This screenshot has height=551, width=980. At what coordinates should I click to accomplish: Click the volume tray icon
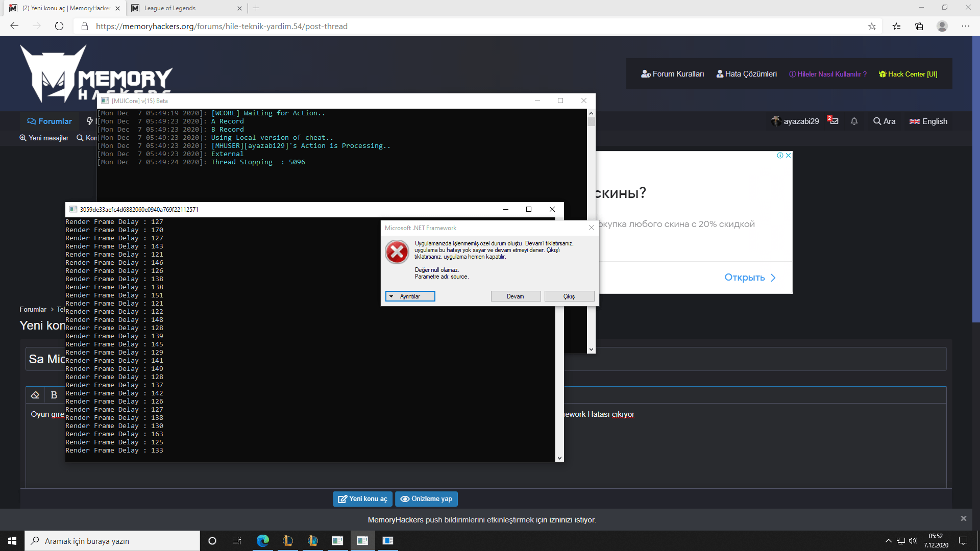(913, 541)
